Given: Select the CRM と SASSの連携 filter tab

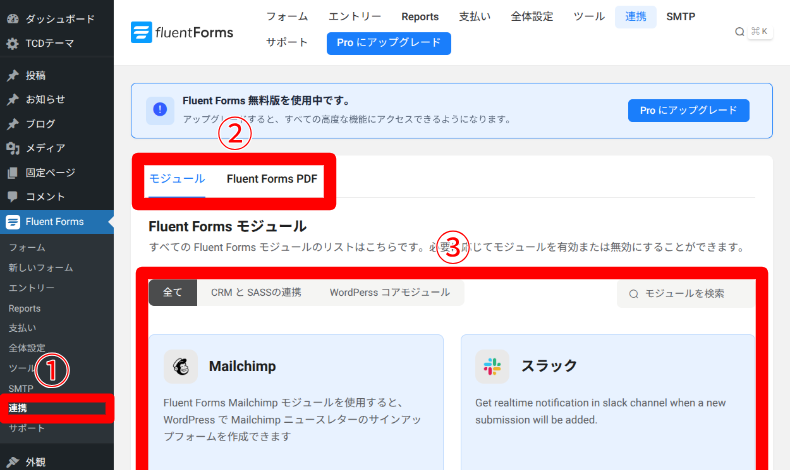Looking at the screenshot, I should coord(256,293).
